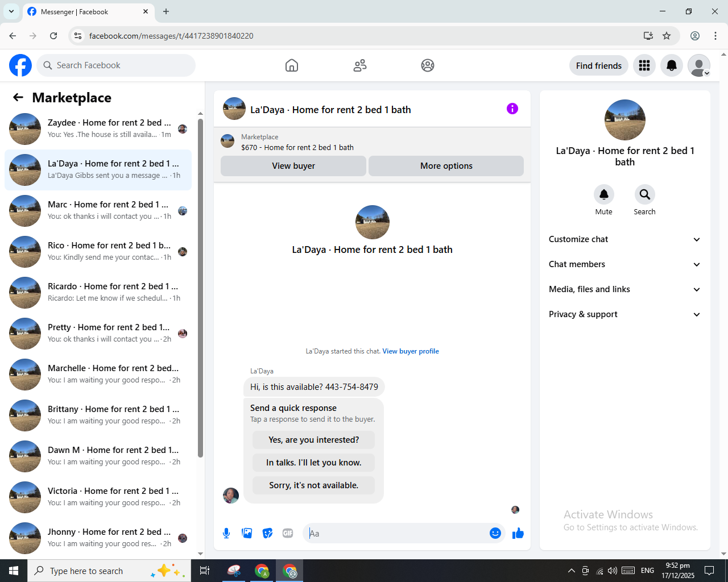Send a thumbs-up like
This screenshot has height=582, width=728.
click(518, 533)
